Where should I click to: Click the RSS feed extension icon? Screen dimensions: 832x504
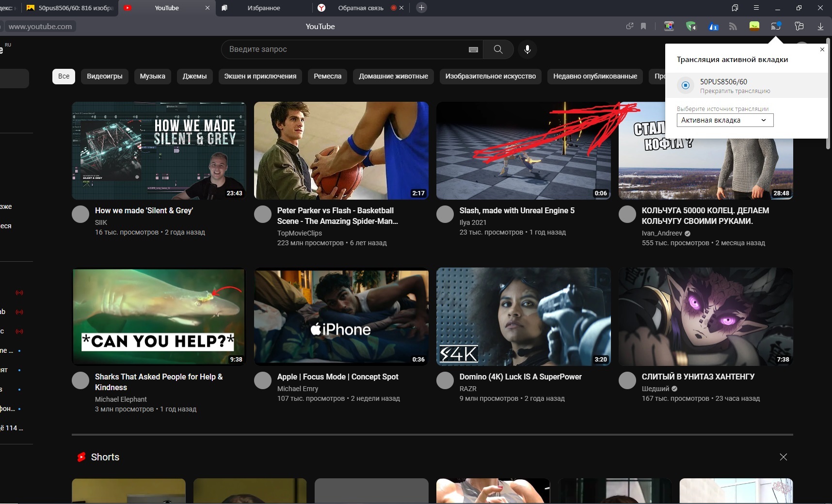(733, 26)
